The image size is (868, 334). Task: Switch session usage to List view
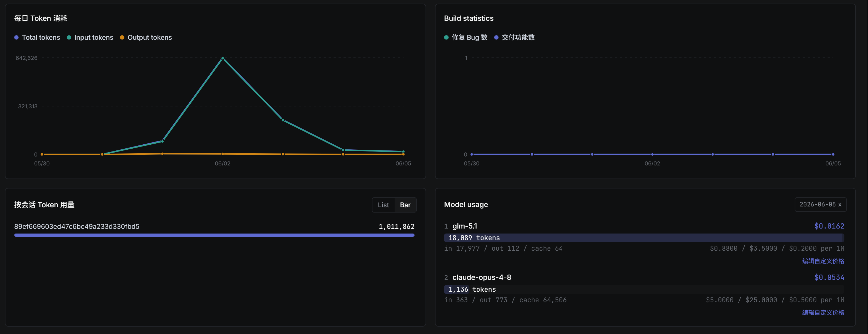[x=383, y=205]
